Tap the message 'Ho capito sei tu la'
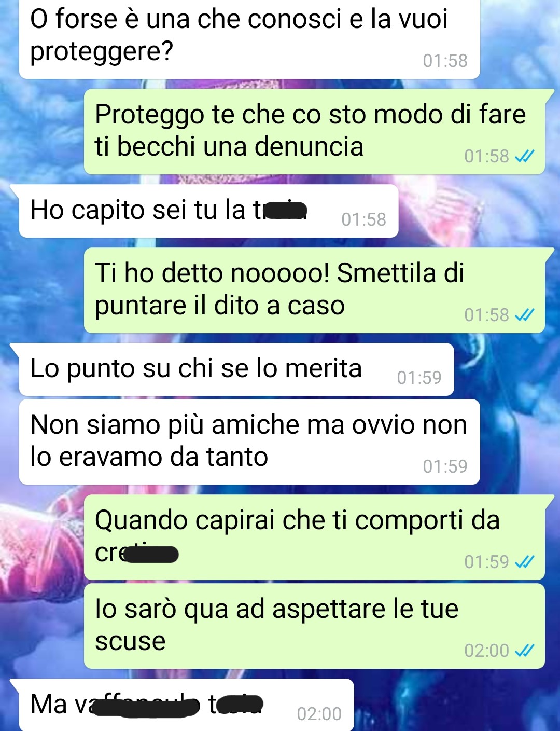The image size is (560, 731). click(208, 211)
